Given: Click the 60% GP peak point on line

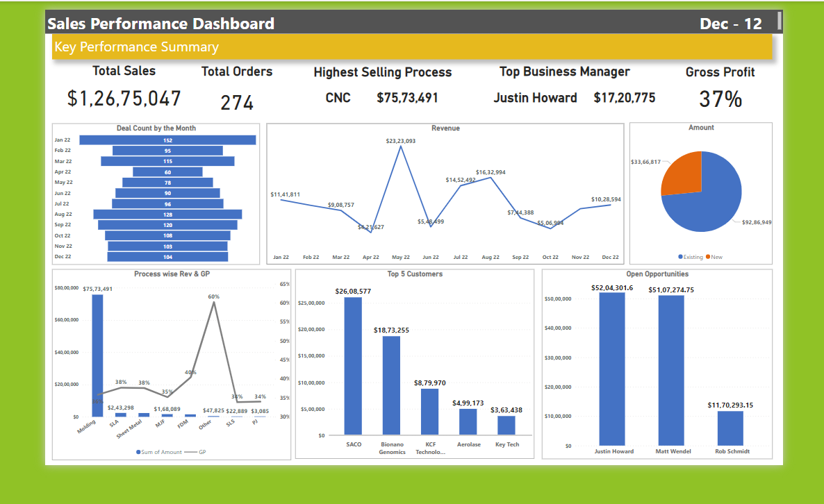Looking at the screenshot, I should [213, 302].
